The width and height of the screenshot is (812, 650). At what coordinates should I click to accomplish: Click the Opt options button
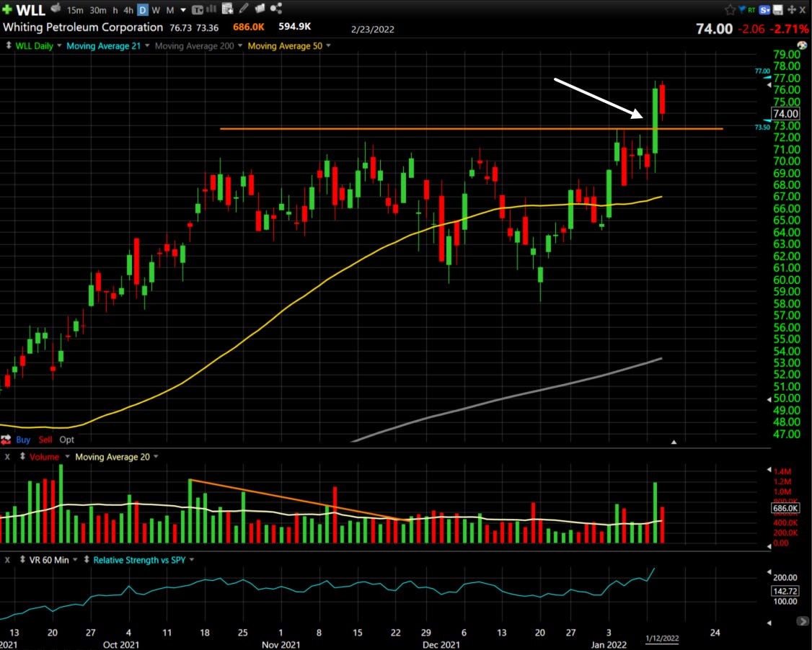(67, 440)
